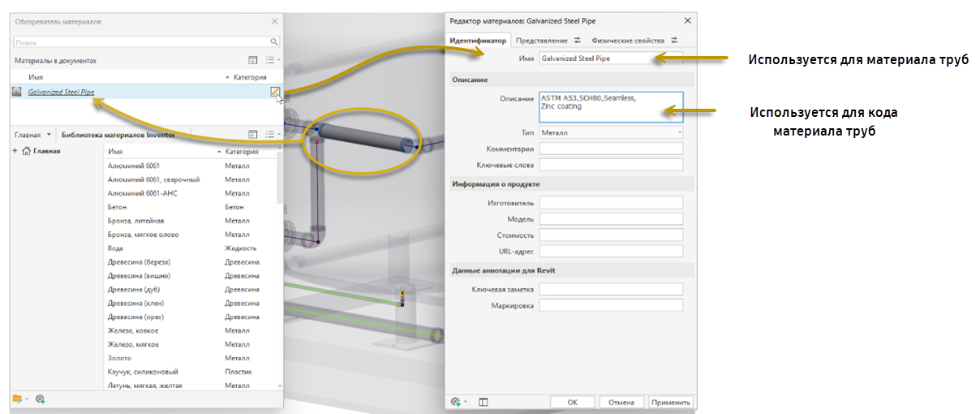
Task: Open the library folder menu at the browser's bottom left
Action: tap(19, 399)
